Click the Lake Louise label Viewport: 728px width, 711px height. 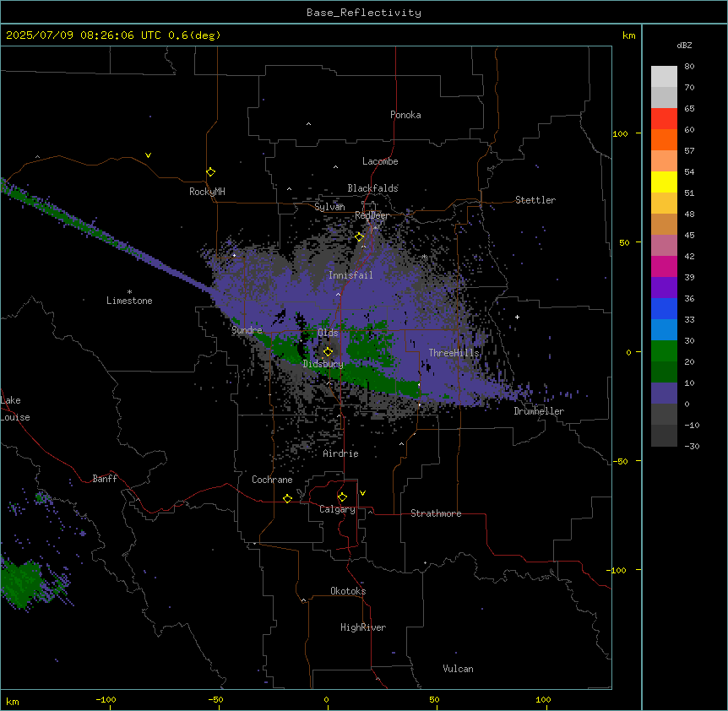coord(15,409)
